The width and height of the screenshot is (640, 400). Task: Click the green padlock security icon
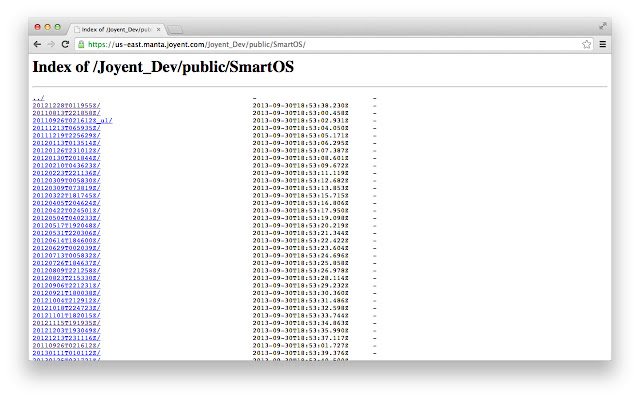(x=81, y=44)
